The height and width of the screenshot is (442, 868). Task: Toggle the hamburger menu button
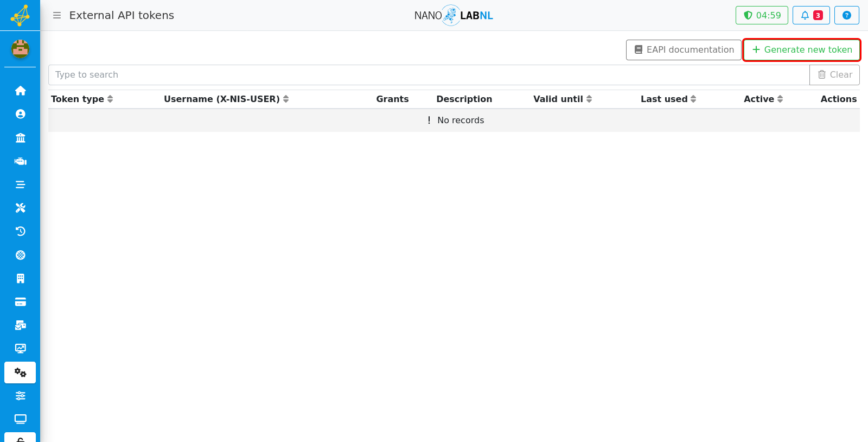(57, 15)
